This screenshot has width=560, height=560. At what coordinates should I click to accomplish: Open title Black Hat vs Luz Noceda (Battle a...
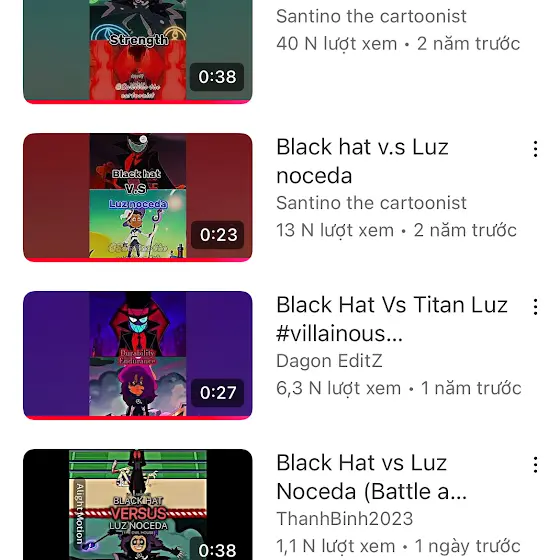(371, 477)
